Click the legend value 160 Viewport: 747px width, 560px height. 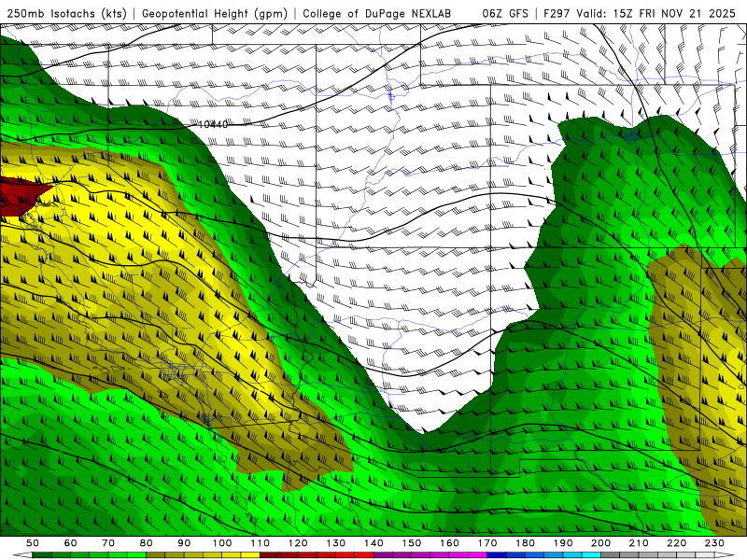(449, 543)
